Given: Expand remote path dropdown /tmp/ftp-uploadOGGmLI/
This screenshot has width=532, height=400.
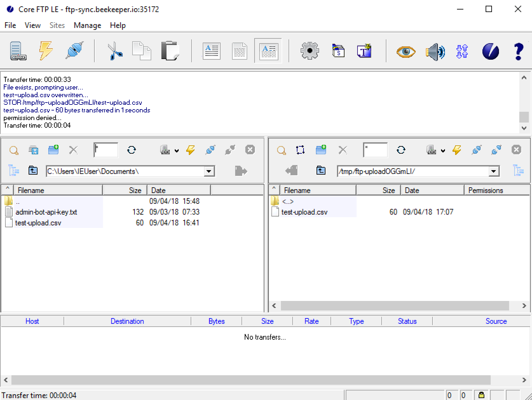Looking at the screenshot, I should pyautogui.click(x=493, y=171).
